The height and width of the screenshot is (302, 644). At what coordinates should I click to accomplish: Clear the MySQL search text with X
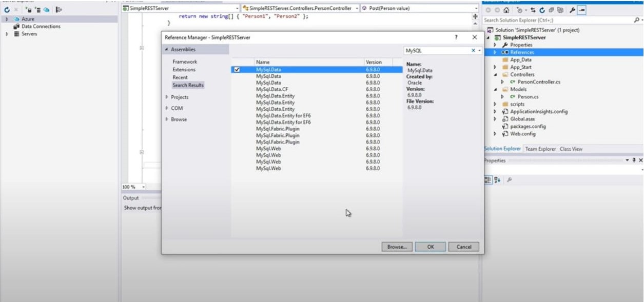click(x=473, y=51)
